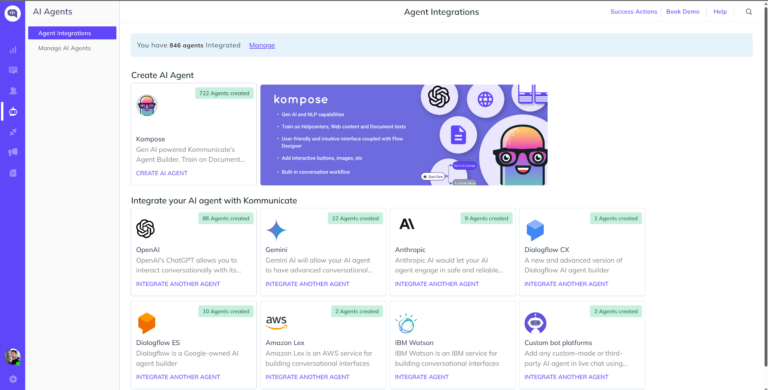The image size is (768, 390).
Task: Click INTEGRATE ANOTHER AGENT under OpenAI
Action: [178, 284]
